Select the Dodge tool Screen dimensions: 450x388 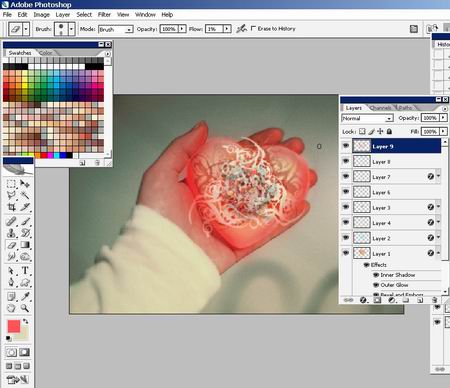(25, 257)
